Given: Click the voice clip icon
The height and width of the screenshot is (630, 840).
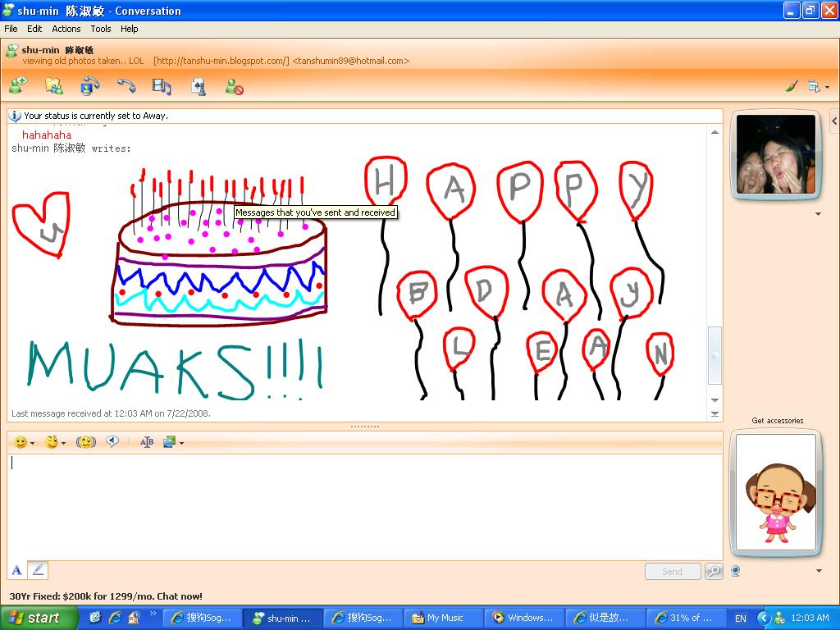Looking at the screenshot, I should (x=112, y=441).
